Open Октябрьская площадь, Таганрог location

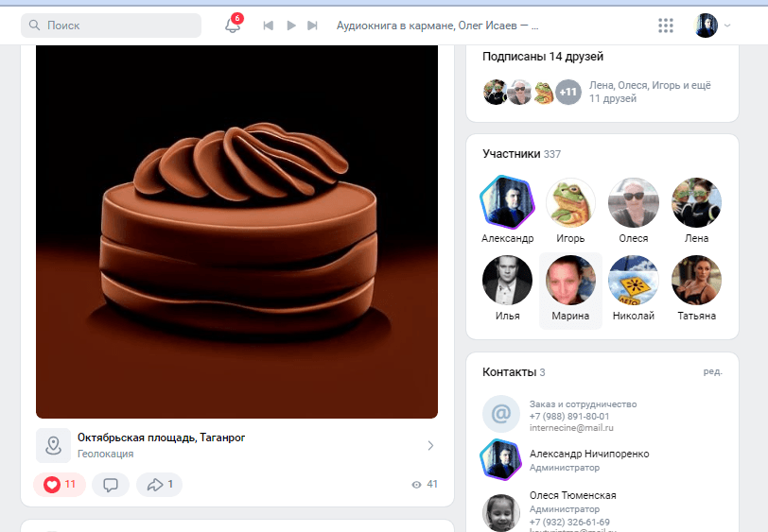pyautogui.click(x=161, y=438)
